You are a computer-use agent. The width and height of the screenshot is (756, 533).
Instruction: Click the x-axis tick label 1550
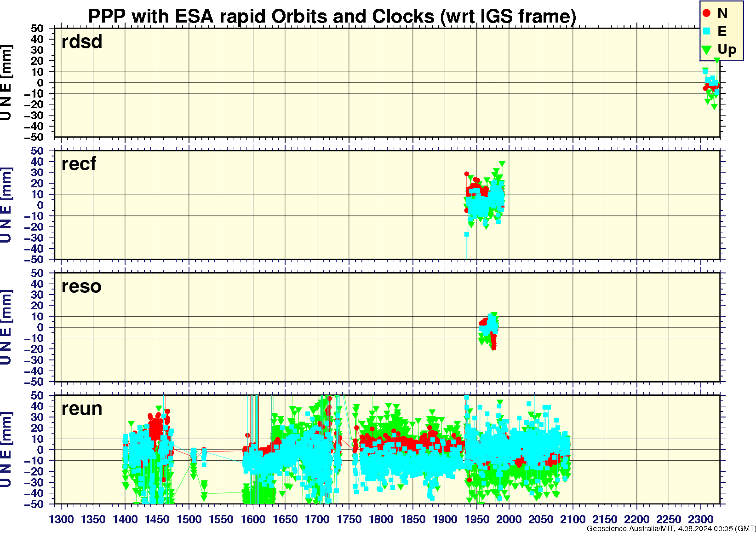pos(221,519)
